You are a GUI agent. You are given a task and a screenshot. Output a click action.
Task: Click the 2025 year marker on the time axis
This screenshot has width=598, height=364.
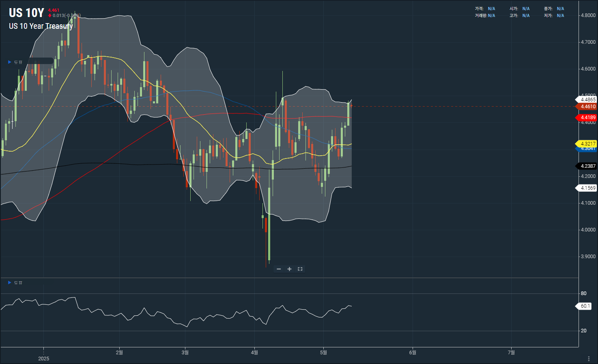43,358
